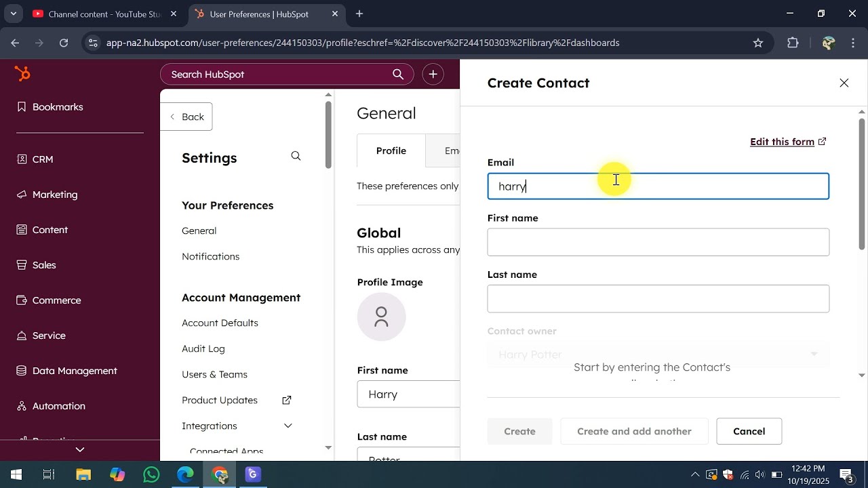Screen dimensions: 868x488
Task: Click the Create button
Action: pos(520,431)
